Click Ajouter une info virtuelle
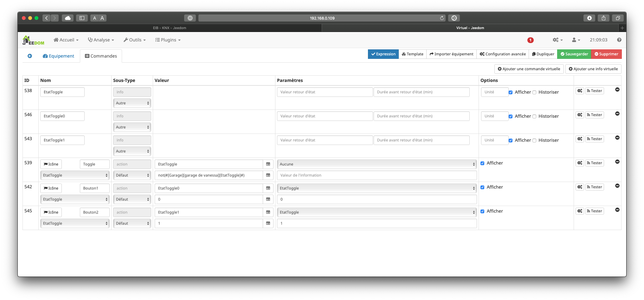 (x=593, y=69)
